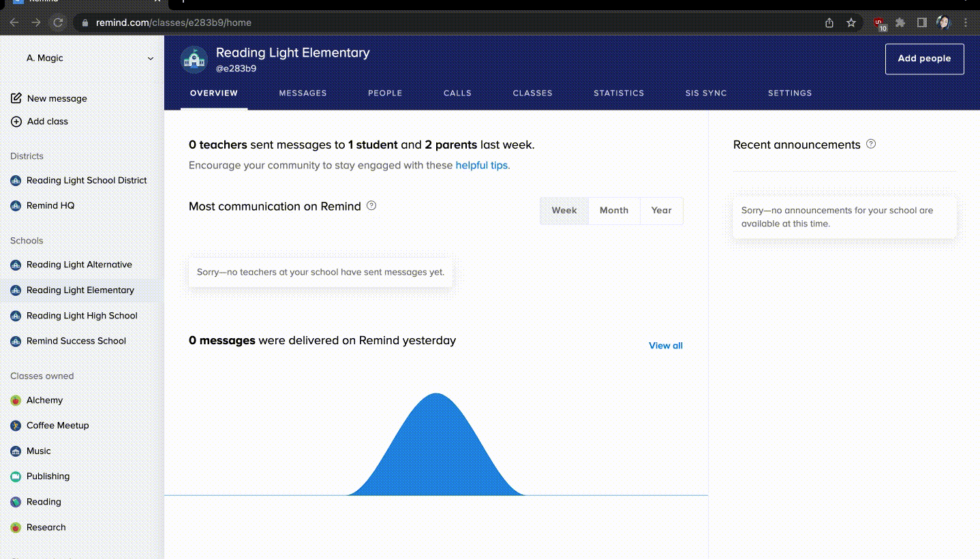
Task: Click the delivered messages chart peak
Action: click(x=435, y=395)
